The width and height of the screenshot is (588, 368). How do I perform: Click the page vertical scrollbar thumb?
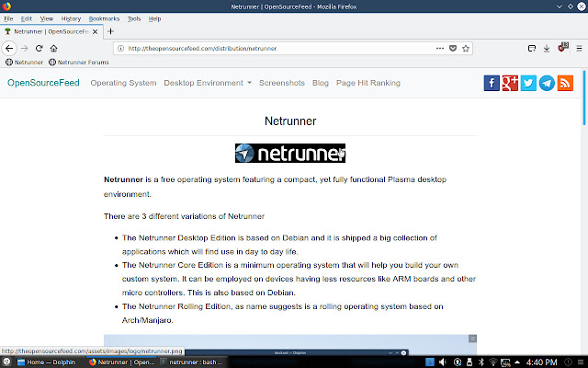(x=584, y=98)
